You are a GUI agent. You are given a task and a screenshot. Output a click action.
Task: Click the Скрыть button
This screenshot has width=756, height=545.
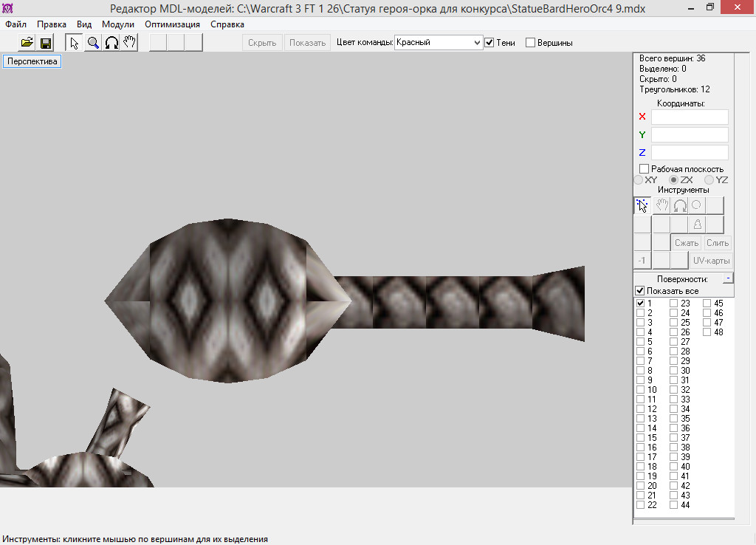tap(262, 42)
